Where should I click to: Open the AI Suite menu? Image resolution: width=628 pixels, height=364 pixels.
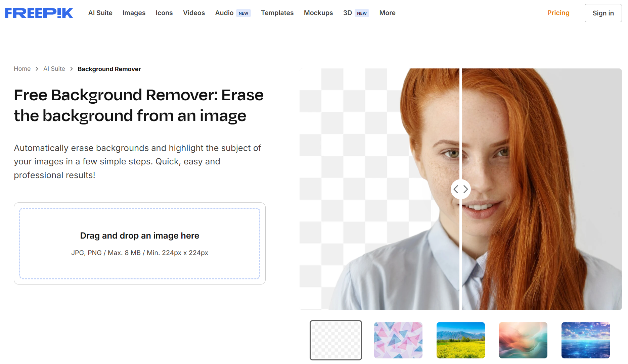pos(100,13)
